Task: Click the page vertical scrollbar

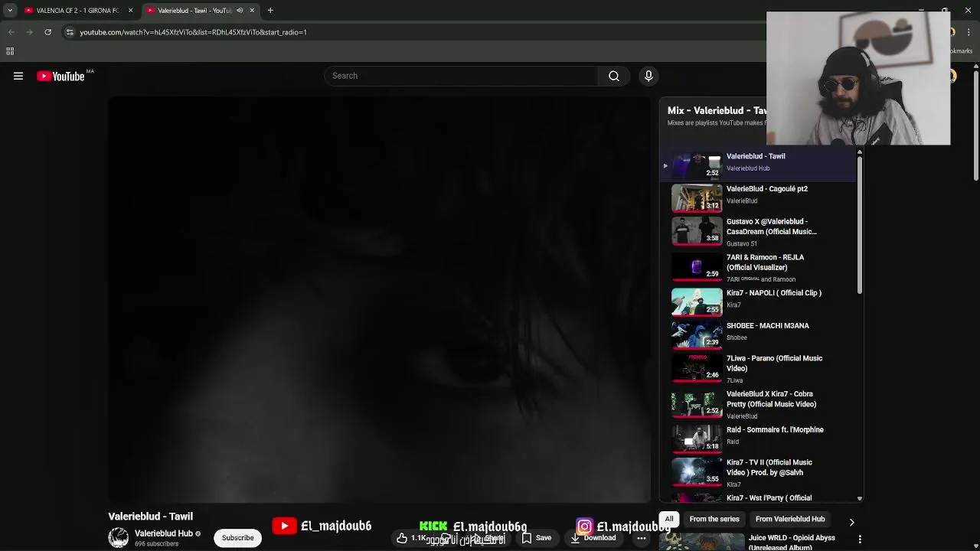Action: (x=975, y=126)
